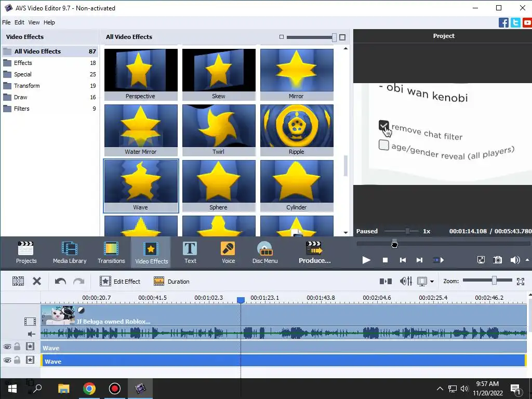Click the large thumbnails icon

coord(342,37)
